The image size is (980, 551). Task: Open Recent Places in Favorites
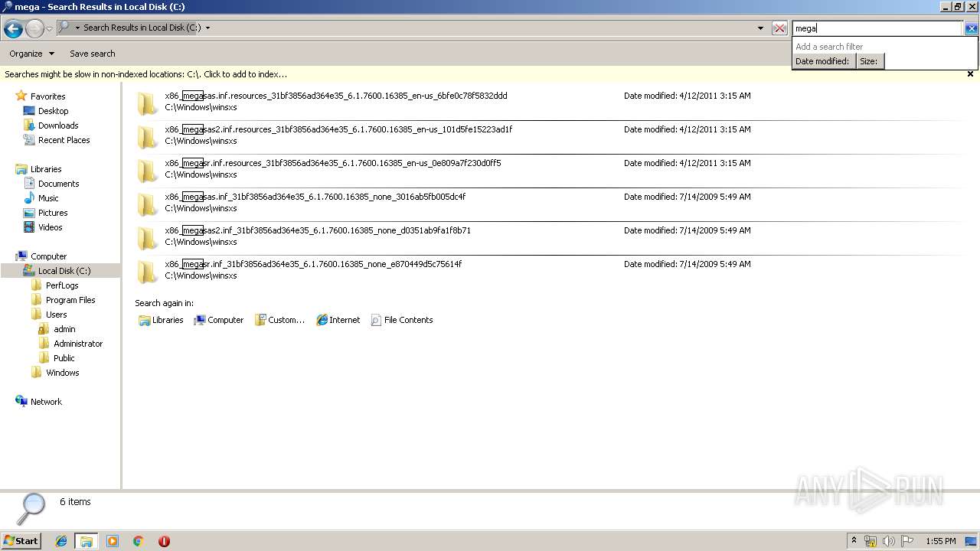(64, 140)
